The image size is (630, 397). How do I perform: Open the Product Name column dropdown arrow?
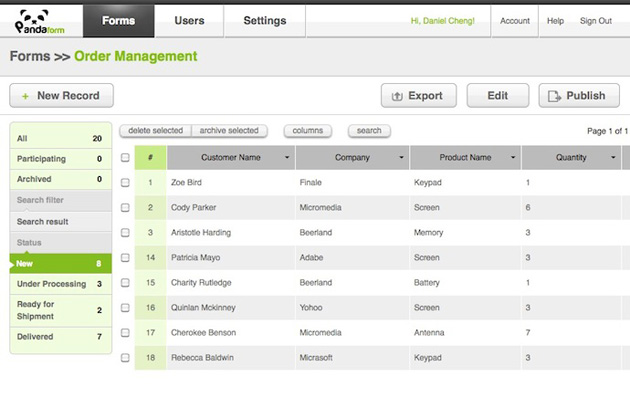point(513,158)
